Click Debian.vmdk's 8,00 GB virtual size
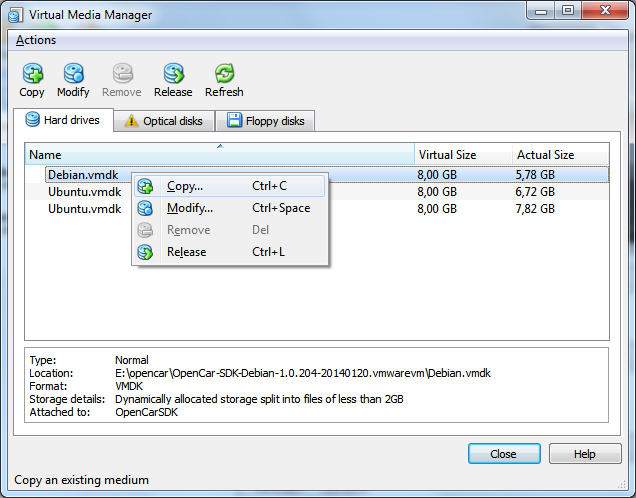The image size is (636, 498). click(x=437, y=175)
